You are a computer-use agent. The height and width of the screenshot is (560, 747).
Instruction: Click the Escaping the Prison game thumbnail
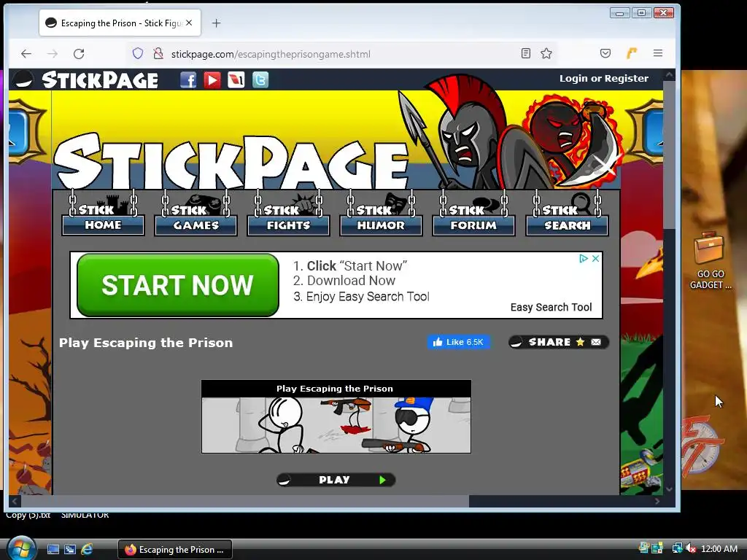click(336, 425)
